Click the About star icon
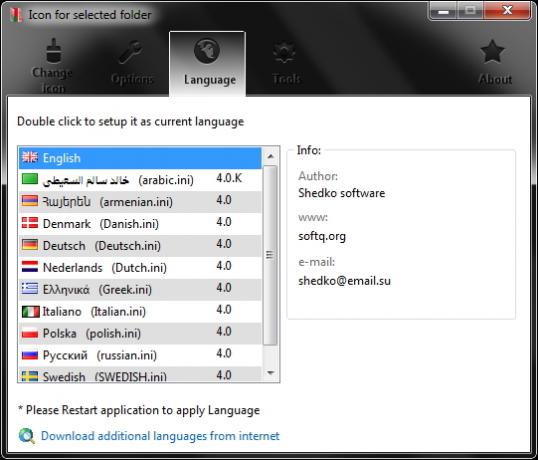 click(492, 51)
